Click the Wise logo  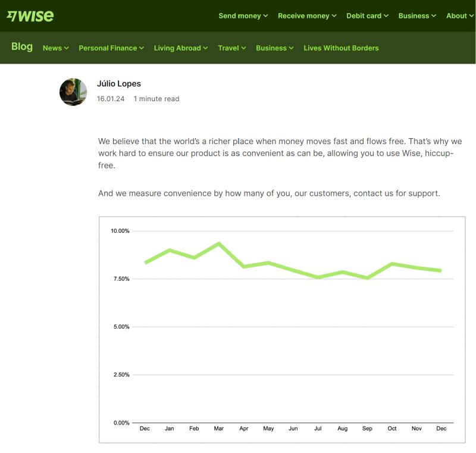coord(30,16)
